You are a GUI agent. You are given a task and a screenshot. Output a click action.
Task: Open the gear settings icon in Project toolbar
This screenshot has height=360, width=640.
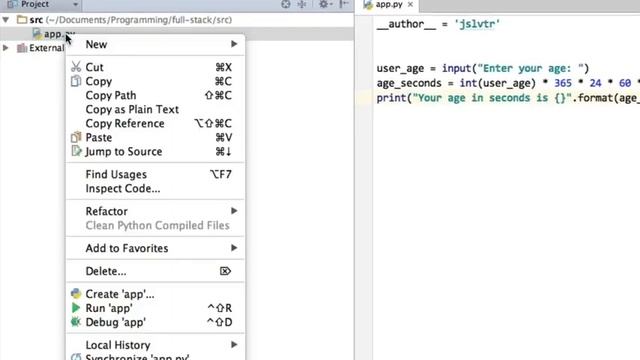click(x=324, y=4)
